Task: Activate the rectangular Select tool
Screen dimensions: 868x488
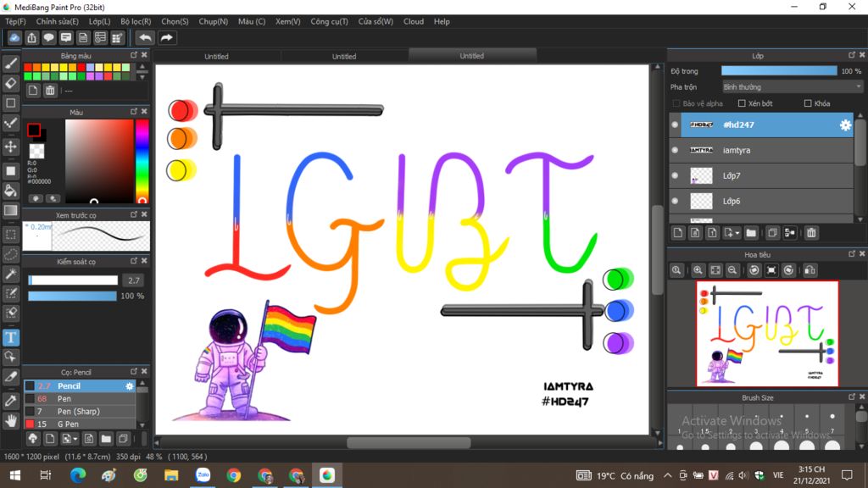Action: pos(10,235)
